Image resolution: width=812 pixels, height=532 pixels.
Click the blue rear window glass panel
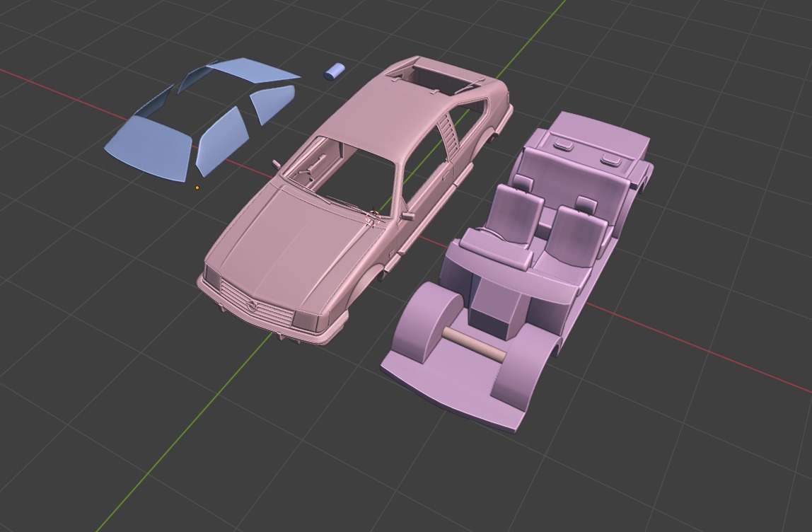pyautogui.click(x=253, y=70)
